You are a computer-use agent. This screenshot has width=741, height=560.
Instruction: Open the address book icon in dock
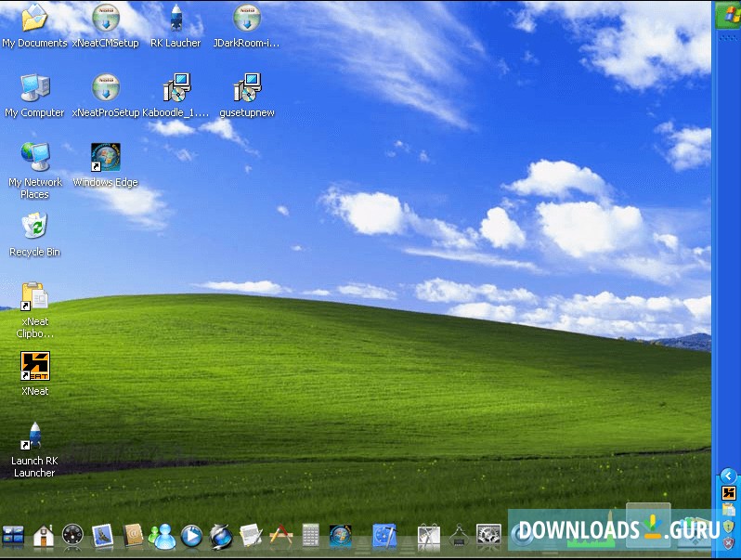pyautogui.click(x=133, y=535)
